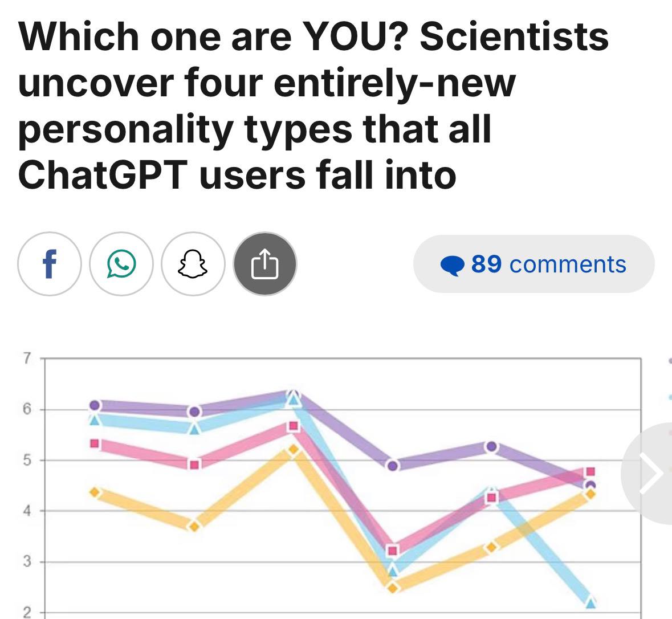The width and height of the screenshot is (672, 619).
Task: Click the purple circle on the fourth column
Action: 392,465
